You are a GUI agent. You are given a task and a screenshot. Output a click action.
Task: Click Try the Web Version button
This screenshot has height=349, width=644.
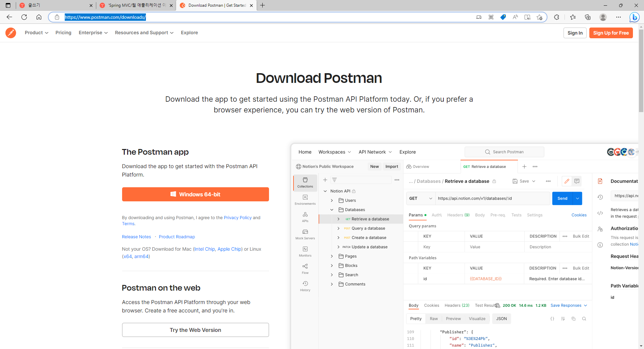coord(196,330)
